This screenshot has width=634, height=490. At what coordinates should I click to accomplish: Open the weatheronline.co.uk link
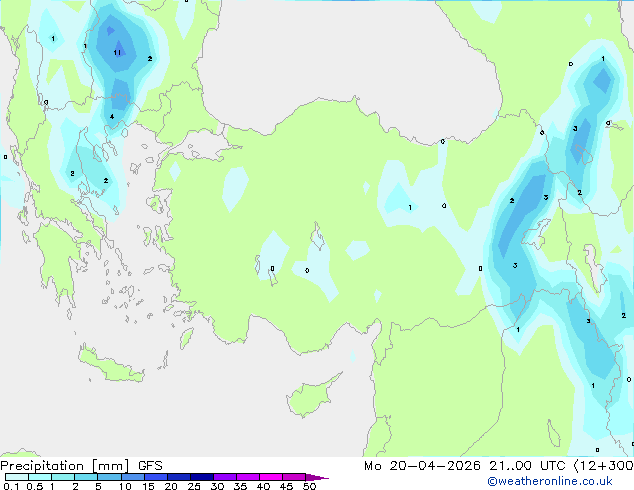(x=550, y=481)
